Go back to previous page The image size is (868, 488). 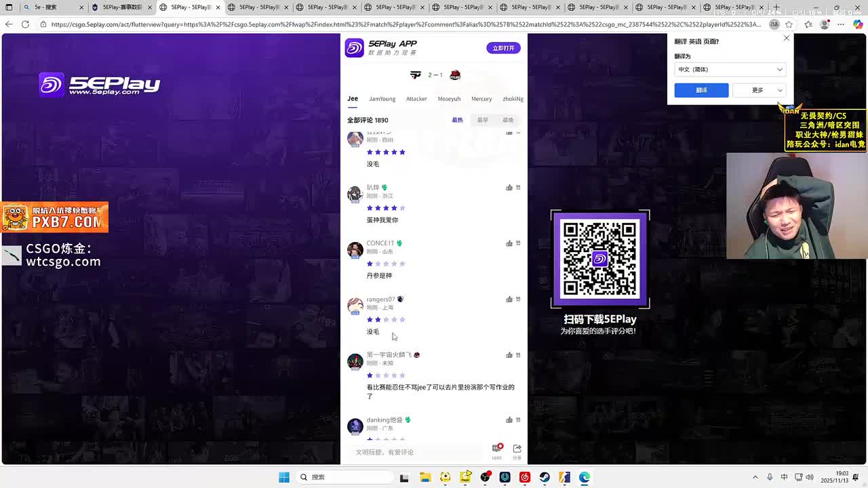9,24
